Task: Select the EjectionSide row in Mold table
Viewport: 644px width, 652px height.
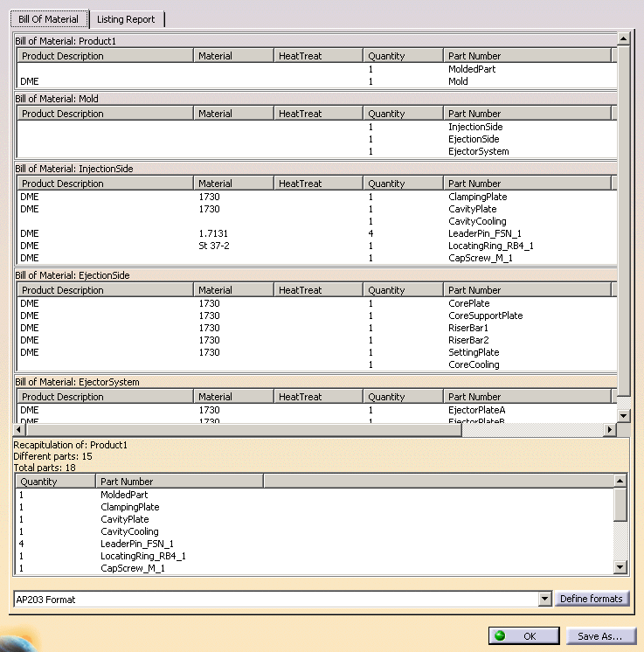Action: [x=317, y=139]
